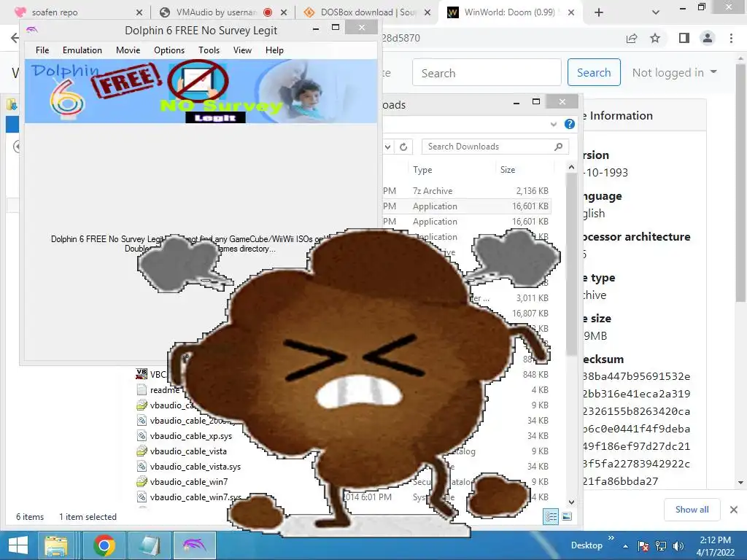Click the WinWorld search input field
The height and width of the screenshot is (560, 747).
(487, 73)
